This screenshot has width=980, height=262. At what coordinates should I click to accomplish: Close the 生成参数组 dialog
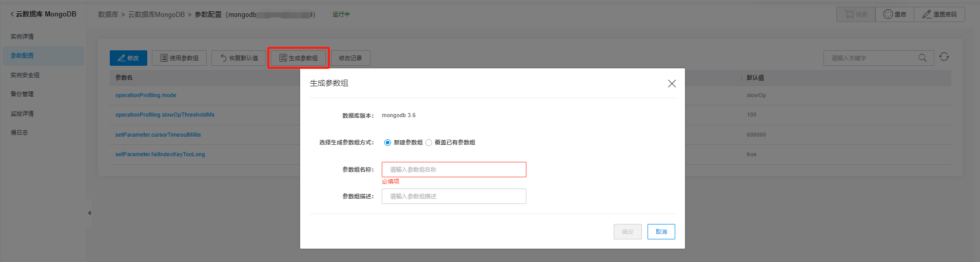coord(672,83)
